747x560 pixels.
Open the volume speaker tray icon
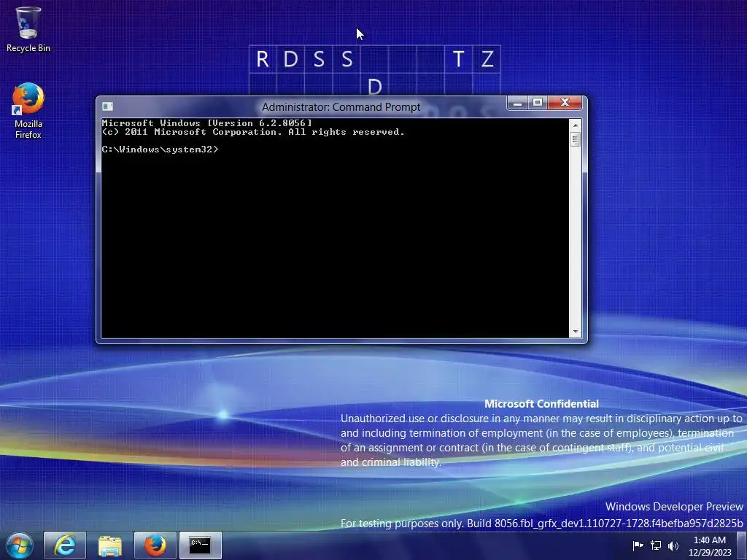(x=673, y=545)
